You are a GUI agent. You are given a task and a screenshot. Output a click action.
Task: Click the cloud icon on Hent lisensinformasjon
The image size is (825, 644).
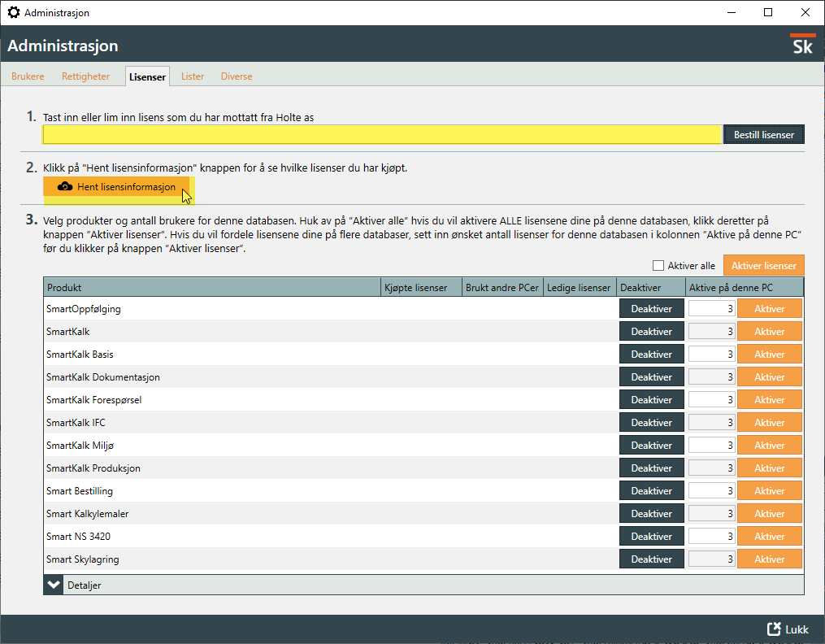tap(65, 187)
